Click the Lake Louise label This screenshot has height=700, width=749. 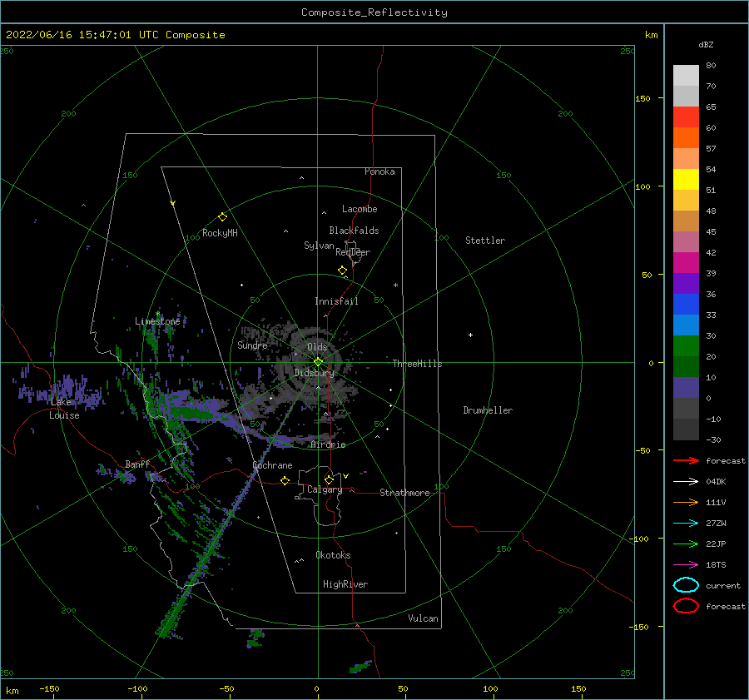(x=64, y=409)
